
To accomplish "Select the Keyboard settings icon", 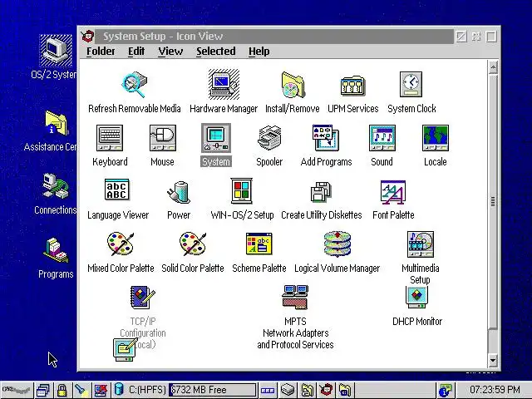I will pyautogui.click(x=110, y=138).
